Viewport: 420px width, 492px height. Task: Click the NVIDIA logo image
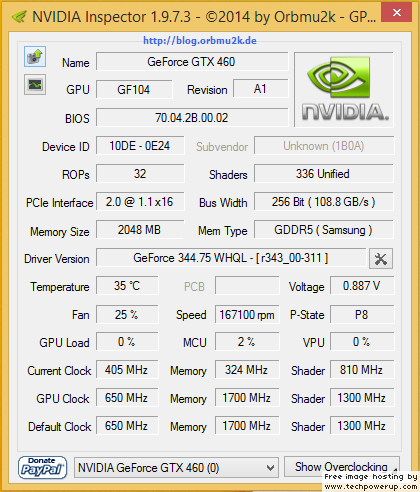click(344, 90)
